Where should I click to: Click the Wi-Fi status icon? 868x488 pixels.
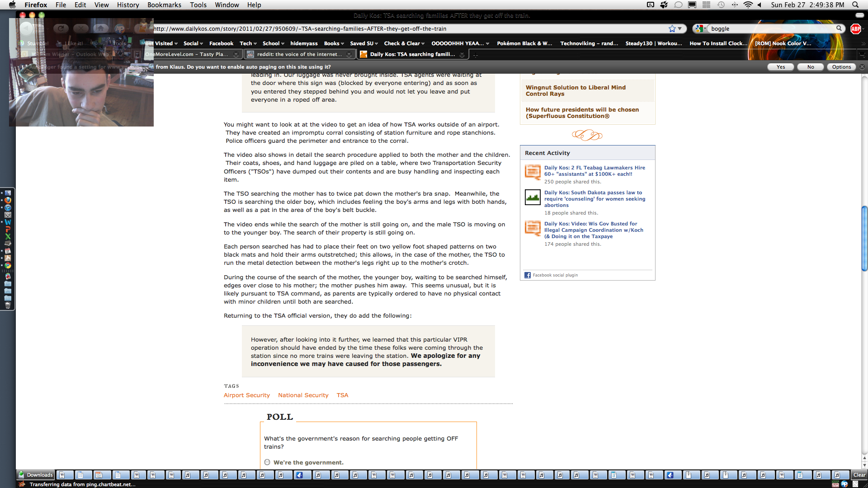pos(748,5)
